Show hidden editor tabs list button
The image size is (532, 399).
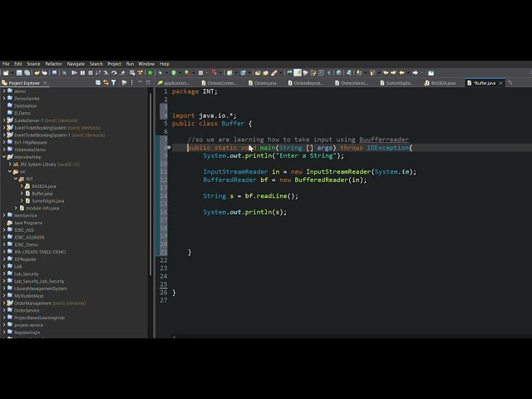(x=510, y=82)
